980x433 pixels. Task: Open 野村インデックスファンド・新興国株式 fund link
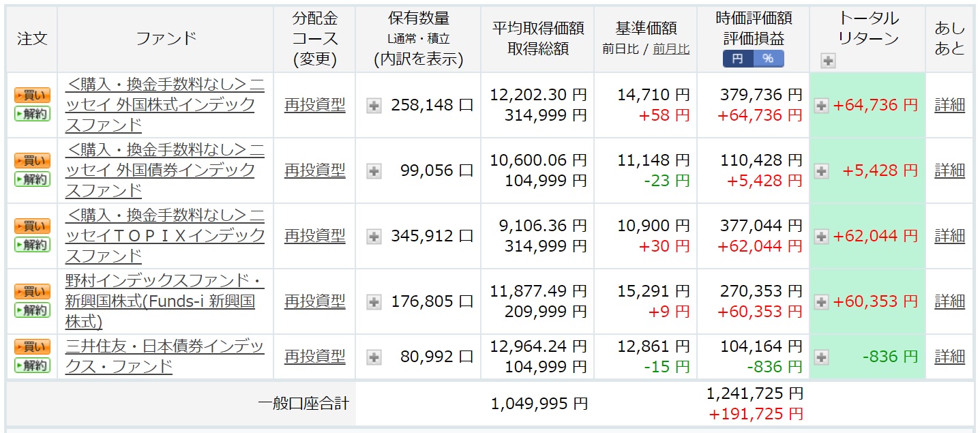tap(164, 301)
